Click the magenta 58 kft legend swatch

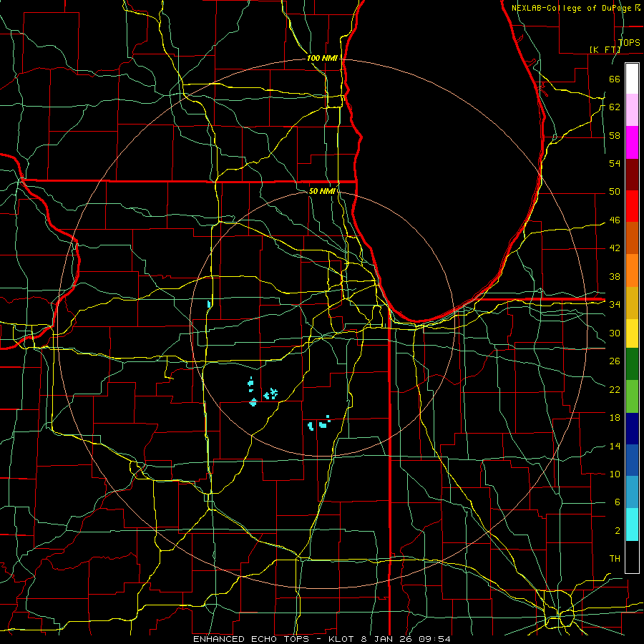632,142
